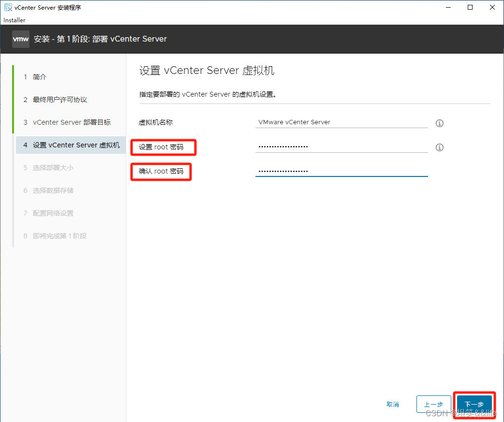Focus the 虚拟机名称 input field
504x422 pixels.
click(x=341, y=122)
